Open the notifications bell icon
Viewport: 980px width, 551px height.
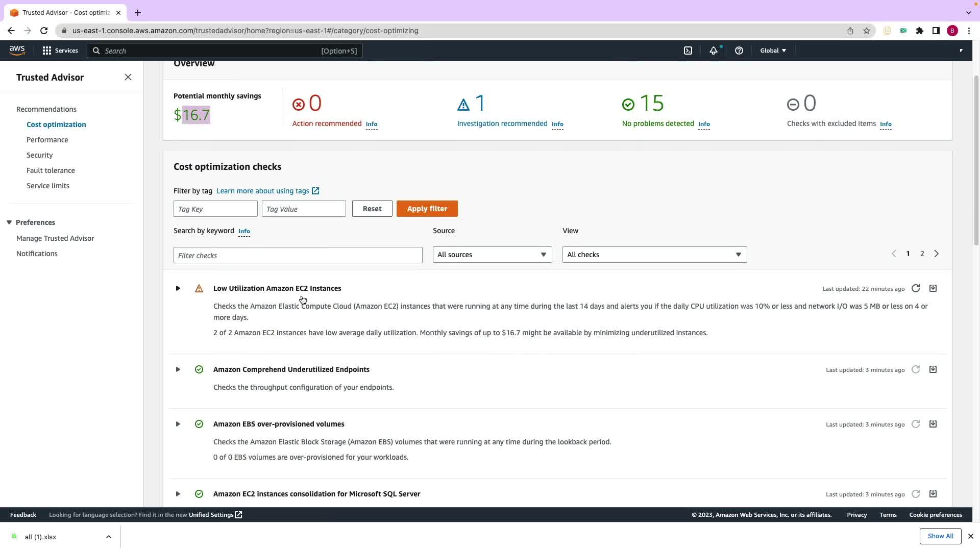(714, 51)
